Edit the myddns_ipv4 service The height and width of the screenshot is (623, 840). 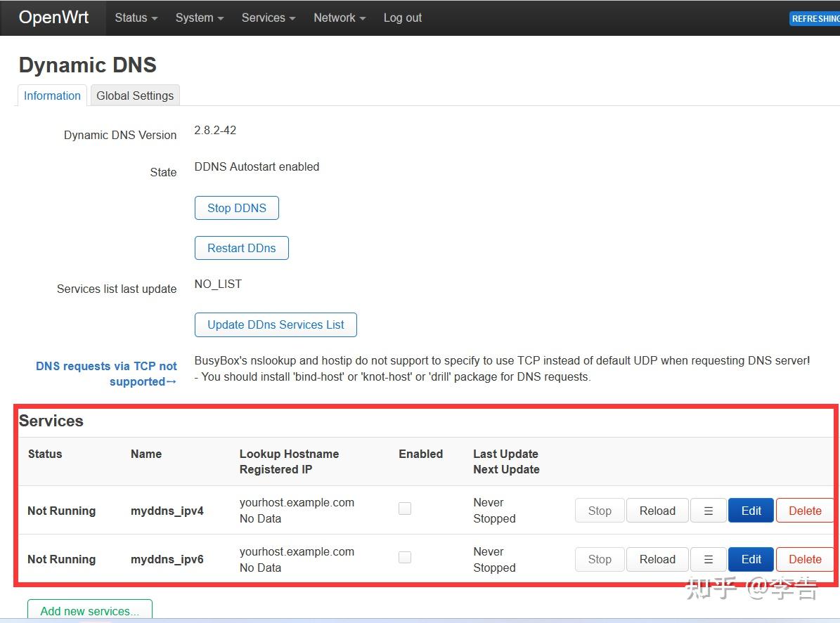[751, 511]
